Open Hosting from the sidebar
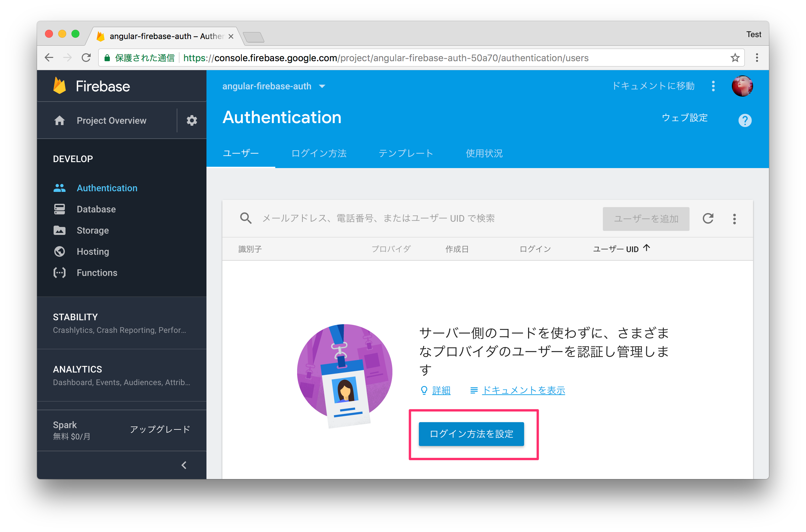 (x=92, y=251)
